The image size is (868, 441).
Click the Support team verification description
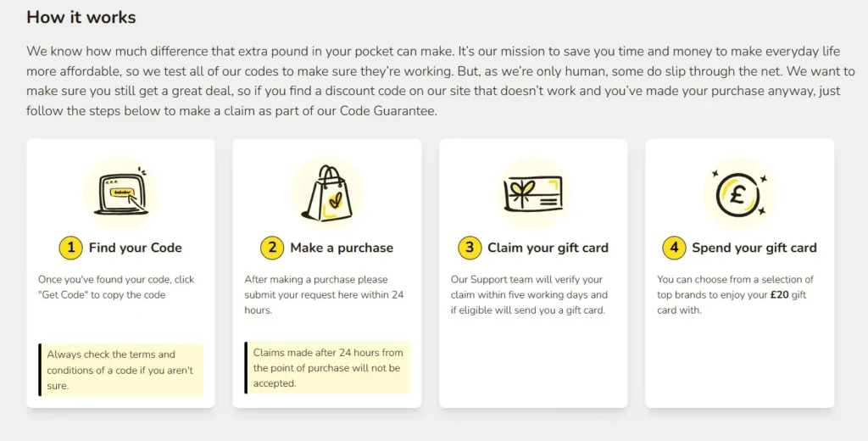529,294
